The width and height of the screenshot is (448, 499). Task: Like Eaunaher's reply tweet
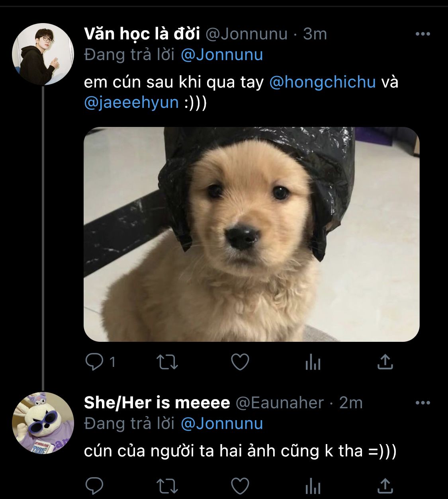(x=240, y=486)
